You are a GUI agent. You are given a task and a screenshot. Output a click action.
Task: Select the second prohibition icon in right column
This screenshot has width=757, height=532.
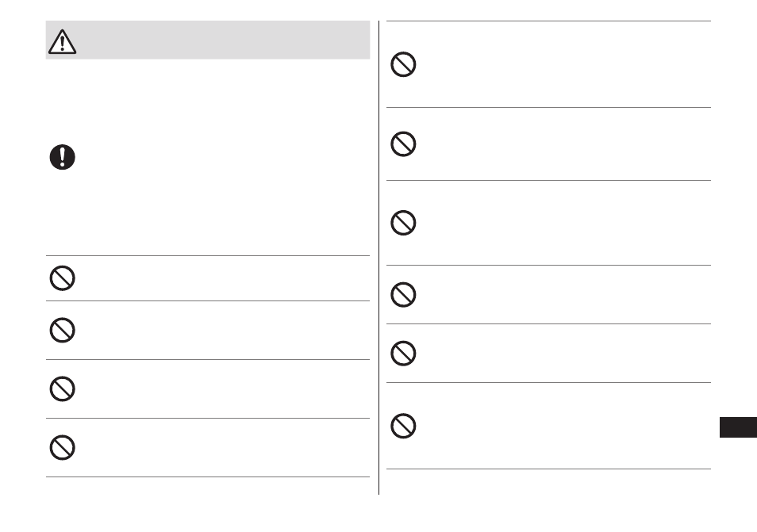click(x=403, y=144)
